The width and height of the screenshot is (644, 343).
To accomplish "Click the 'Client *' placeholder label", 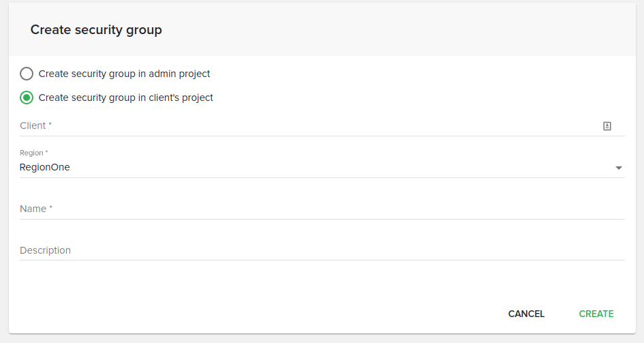I will pyautogui.click(x=36, y=126).
